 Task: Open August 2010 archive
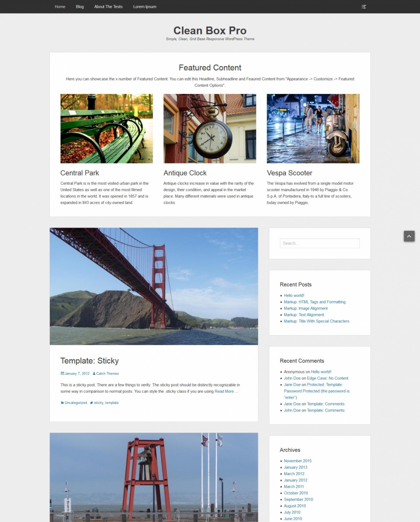pos(295,506)
